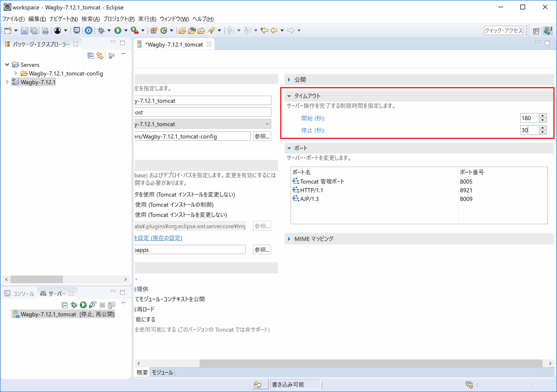Click the Search flashlight toolbar icon
Screen dimensions: 557x392
tap(211, 31)
